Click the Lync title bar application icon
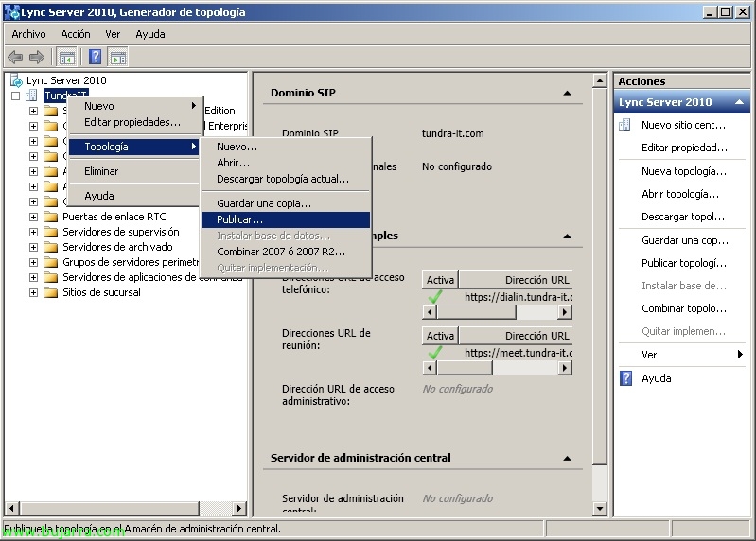 point(11,12)
